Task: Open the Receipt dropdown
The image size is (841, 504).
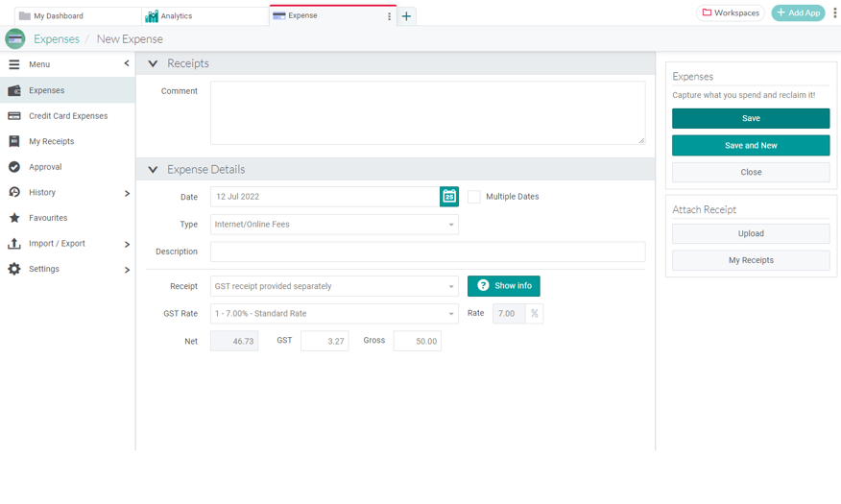Action: (334, 286)
